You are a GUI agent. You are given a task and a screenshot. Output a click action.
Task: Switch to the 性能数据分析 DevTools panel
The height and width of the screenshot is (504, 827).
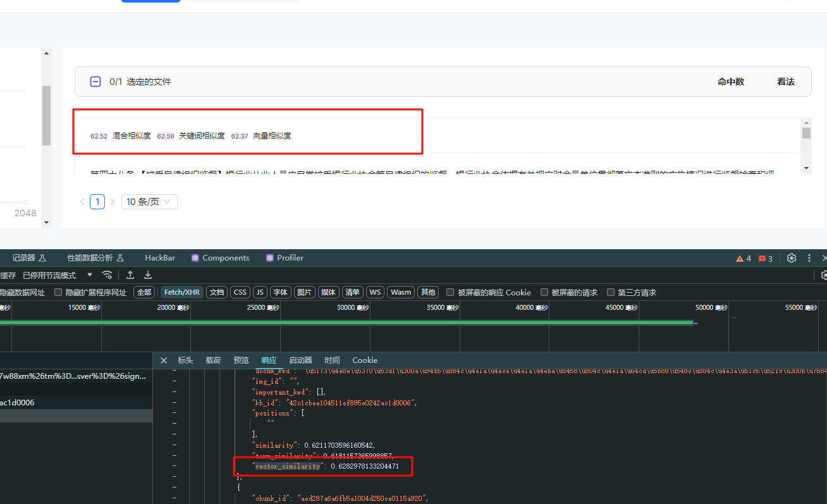pyautogui.click(x=95, y=258)
